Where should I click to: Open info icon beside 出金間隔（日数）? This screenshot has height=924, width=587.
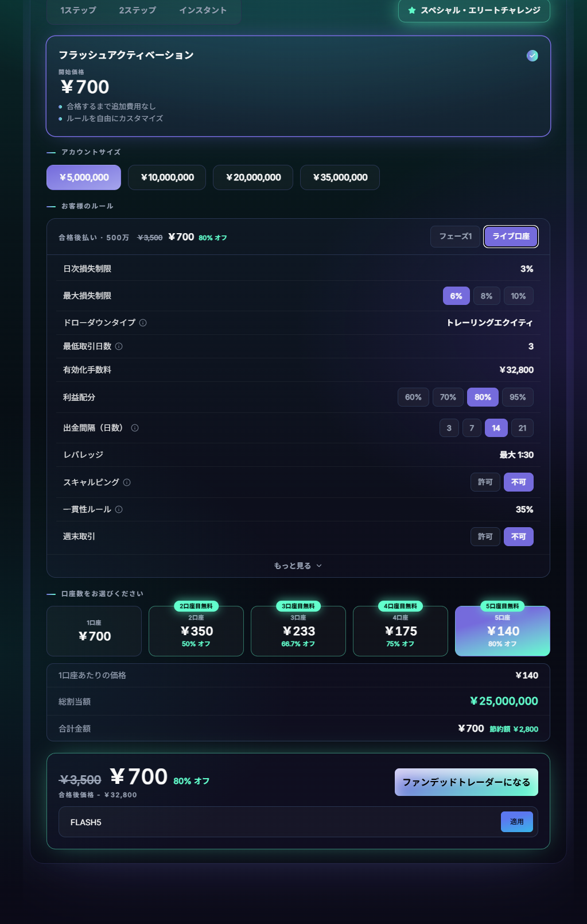pyautogui.click(x=135, y=428)
